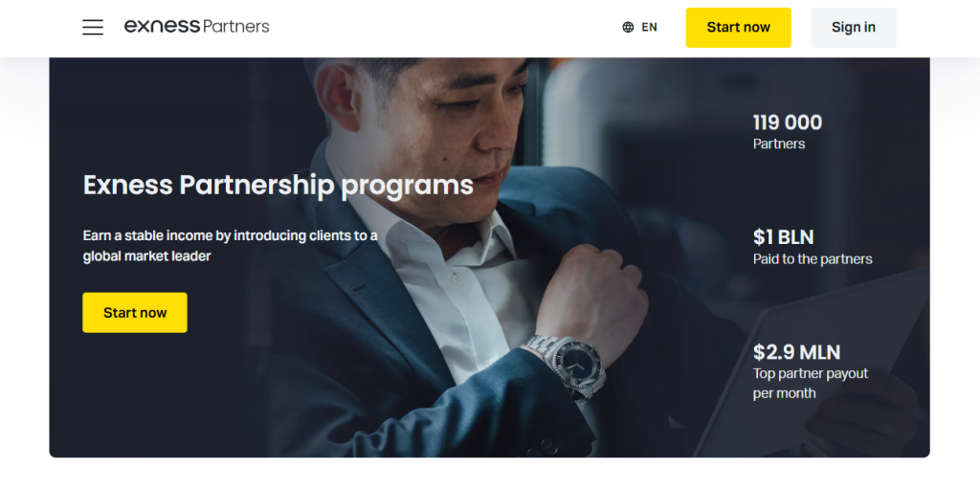
Task: Click the Sign in button
Action: [853, 28]
